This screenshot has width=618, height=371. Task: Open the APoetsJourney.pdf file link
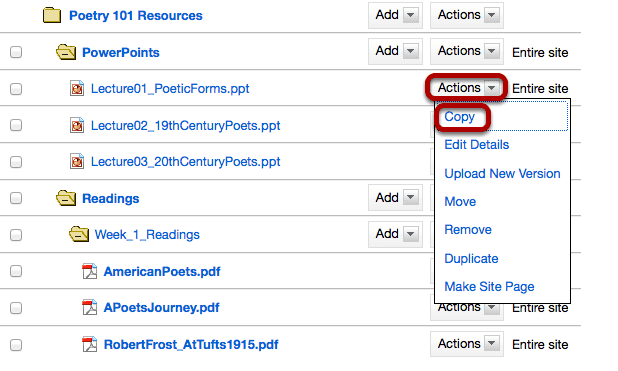(x=161, y=308)
